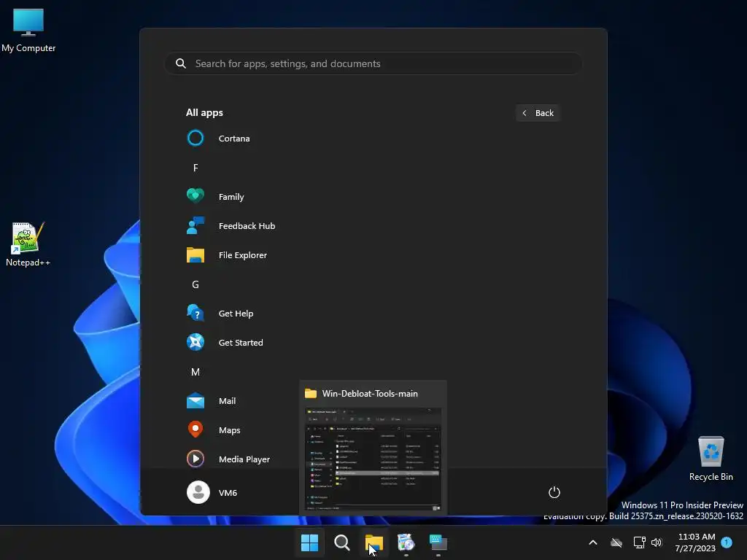
Task: Select Notepad++ desktop shortcut
Action: point(28,244)
